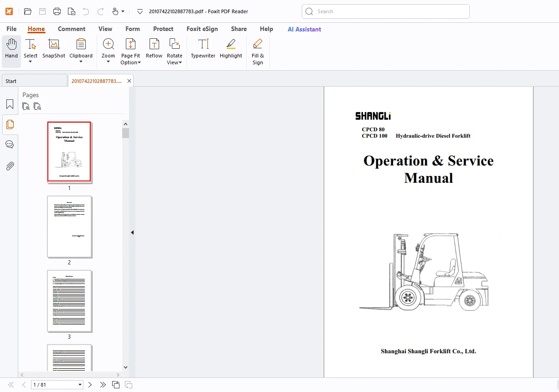The width and height of the screenshot is (559, 392).
Task: Open the Fill & Sign tool
Action: point(258,52)
